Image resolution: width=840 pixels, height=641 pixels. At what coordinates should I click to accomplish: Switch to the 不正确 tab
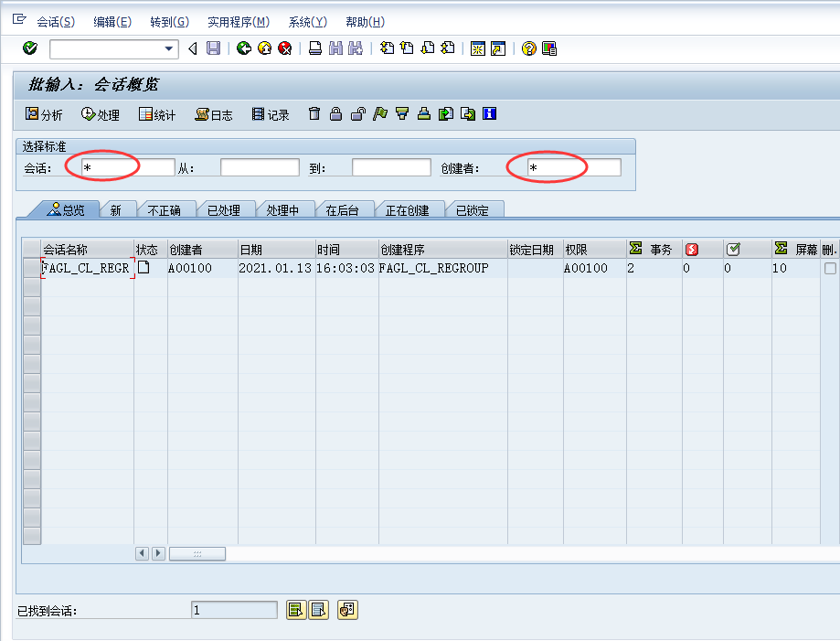[x=164, y=210]
